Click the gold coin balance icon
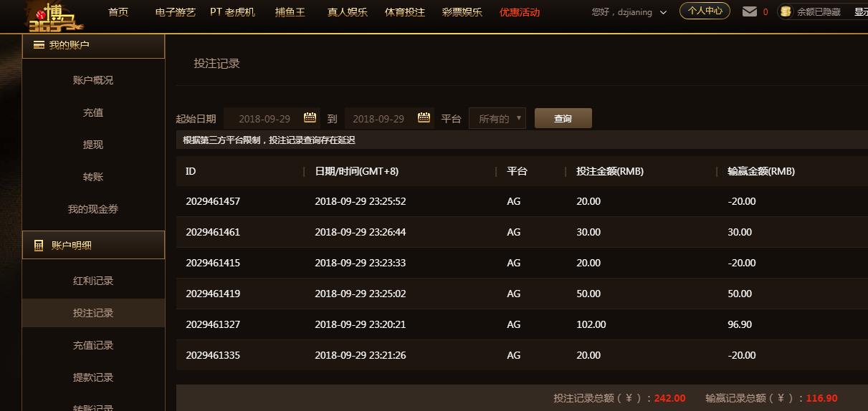The image size is (868, 411). pyautogui.click(x=786, y=11)
